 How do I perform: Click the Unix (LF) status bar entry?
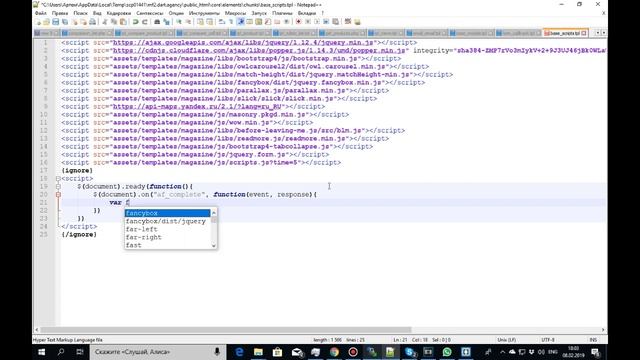[x=507, y=340]
